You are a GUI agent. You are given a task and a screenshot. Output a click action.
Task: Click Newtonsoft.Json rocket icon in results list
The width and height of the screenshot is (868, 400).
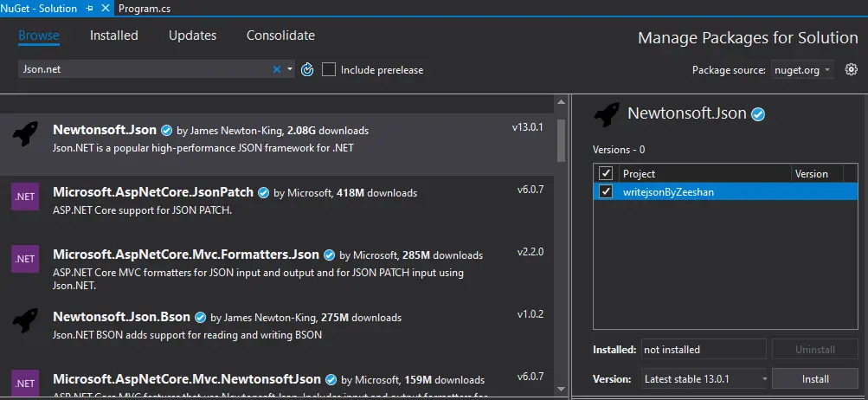(25, 134)
